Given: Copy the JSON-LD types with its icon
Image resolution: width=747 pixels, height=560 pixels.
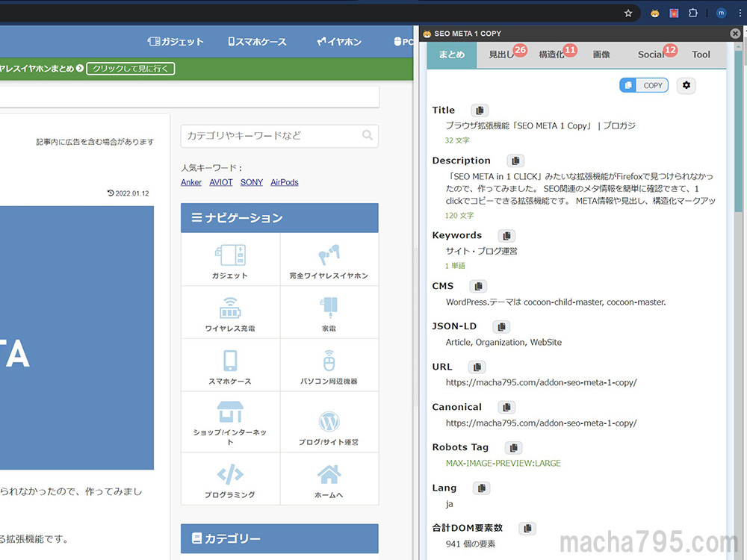Looking at the screenshot, I should [x=501, y=327].
